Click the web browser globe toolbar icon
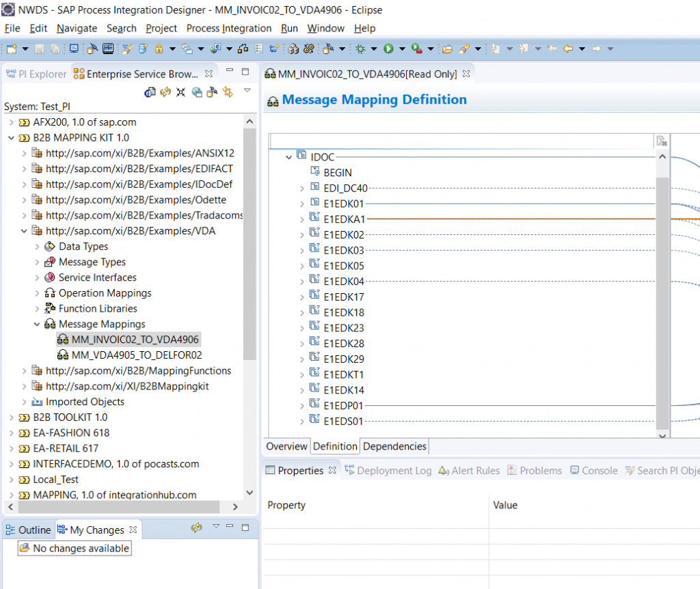The image size is (700, 589). [x=215, y=49]
